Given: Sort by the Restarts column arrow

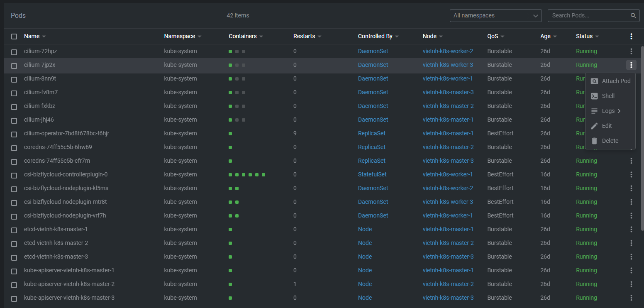Looking at the screenshot, I should 320,37.
